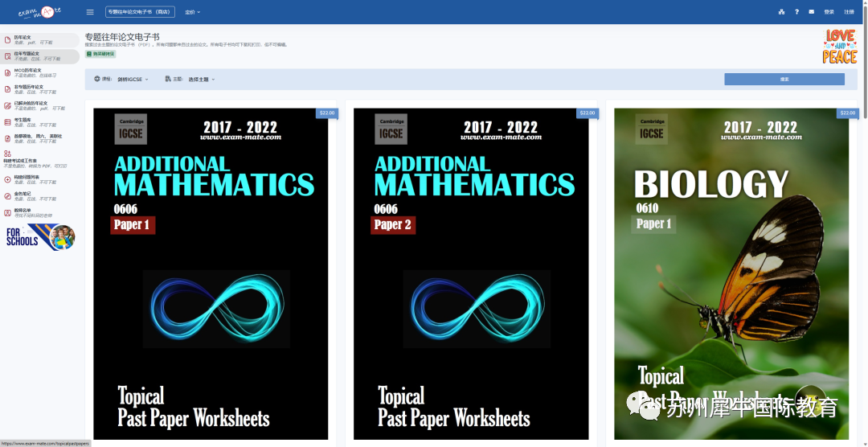This screenshot has width=868, height=447.
Task: Click the green 购买硬拷贝 button
Action: click(100, 55)
